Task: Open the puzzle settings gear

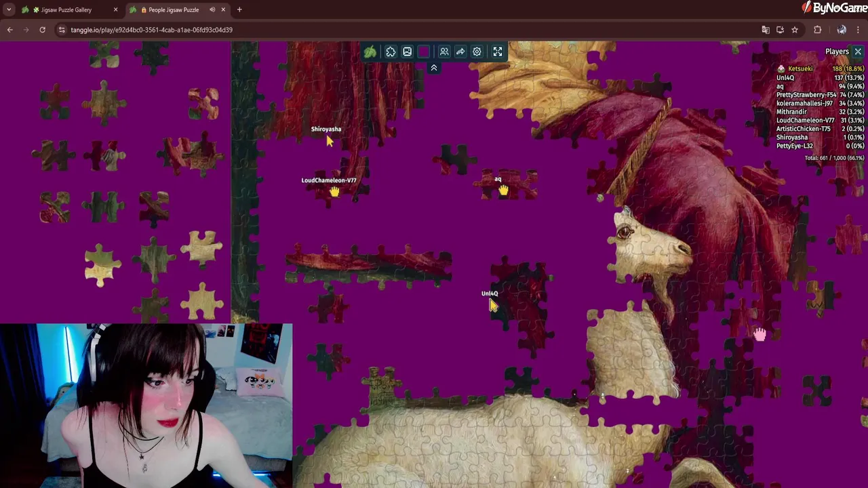Action: tap(477, 52)
